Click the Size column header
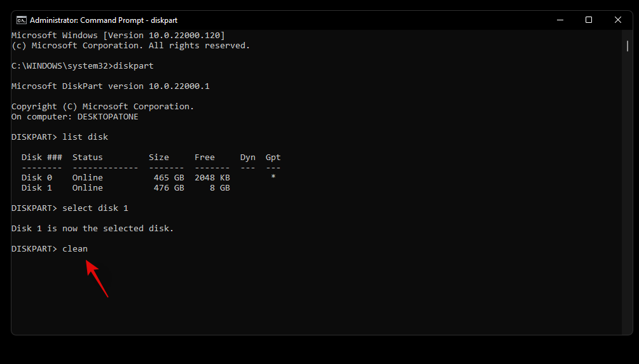 click(x=159, y=157)
